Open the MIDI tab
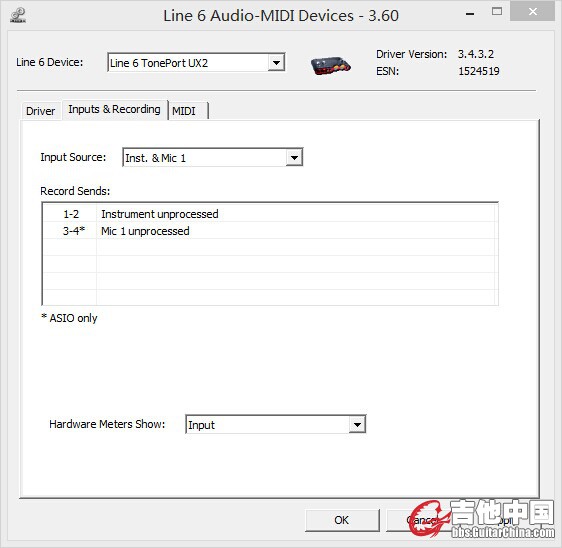 (x=188, y=111)
